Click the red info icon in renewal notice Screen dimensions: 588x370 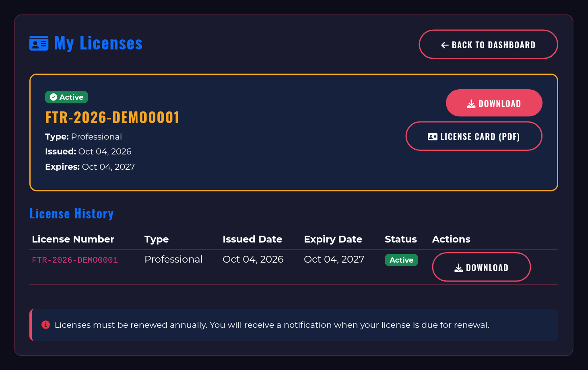45,325
